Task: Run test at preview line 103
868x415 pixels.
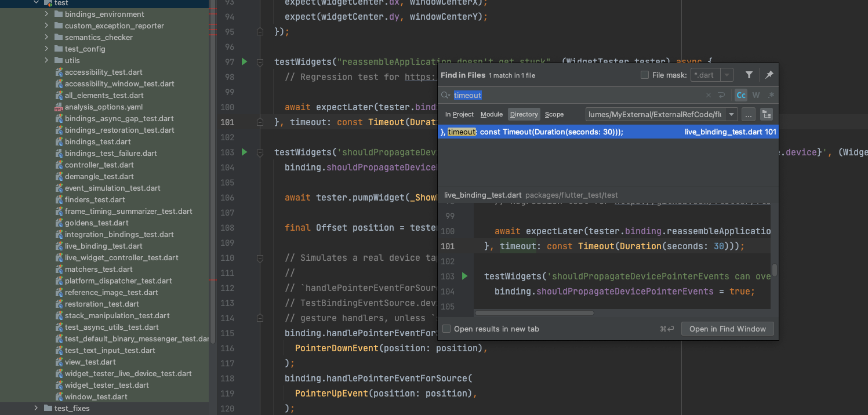Action: pos(464,276)
